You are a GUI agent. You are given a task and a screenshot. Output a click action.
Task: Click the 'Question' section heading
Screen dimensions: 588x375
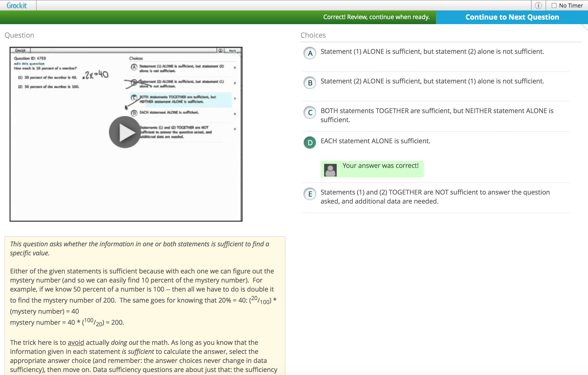point(19,35)
